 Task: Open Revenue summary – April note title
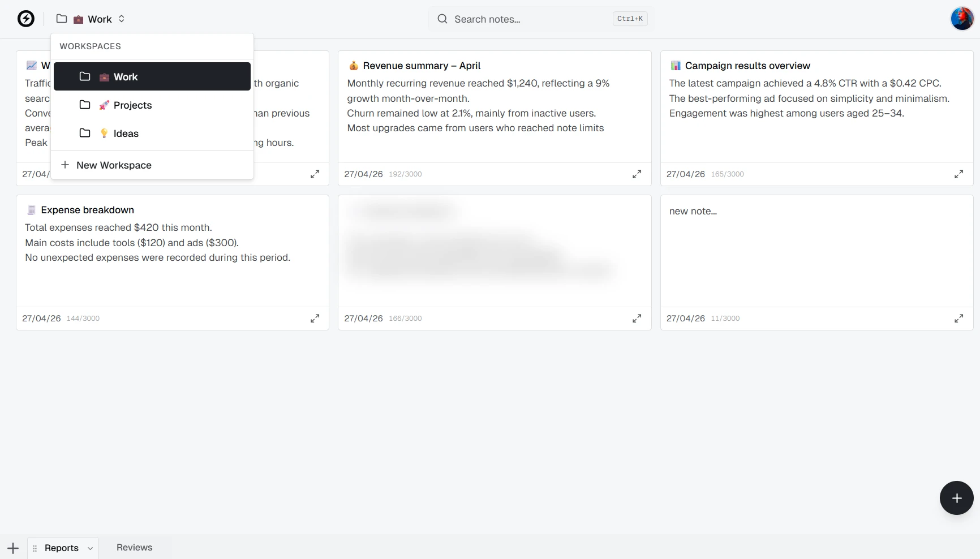pos(422,66)
